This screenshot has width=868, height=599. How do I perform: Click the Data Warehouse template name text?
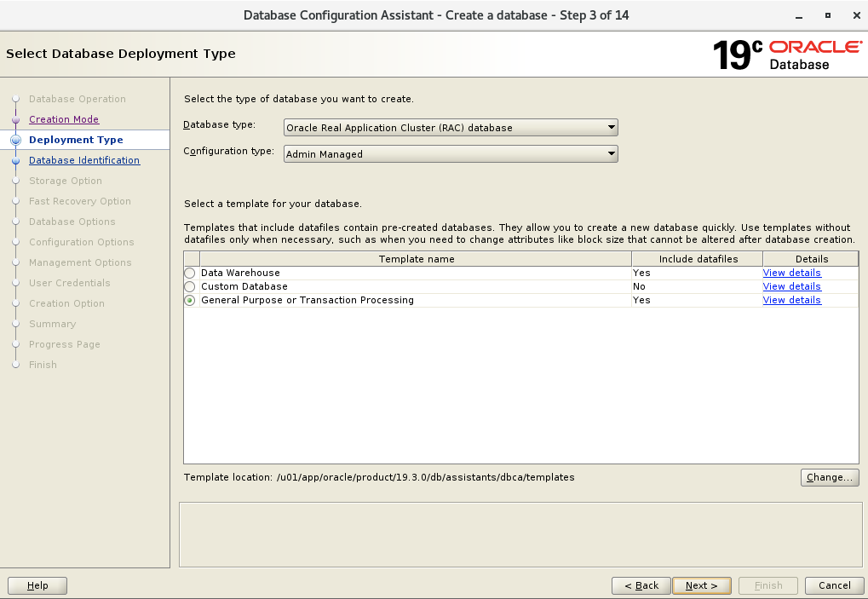pyautogui.click(x=240, y=273)
